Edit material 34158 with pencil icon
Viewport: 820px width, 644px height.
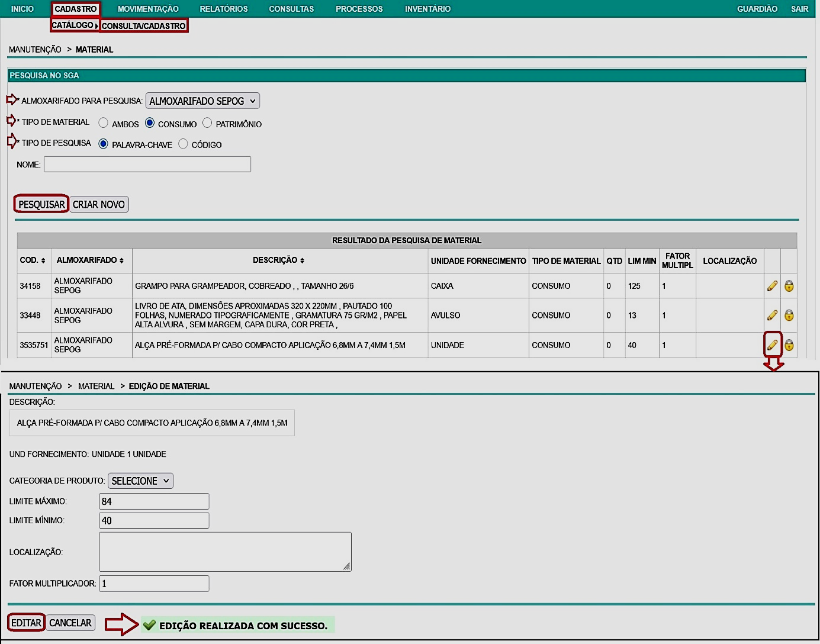pyautogui.click(x=772, y=286)
